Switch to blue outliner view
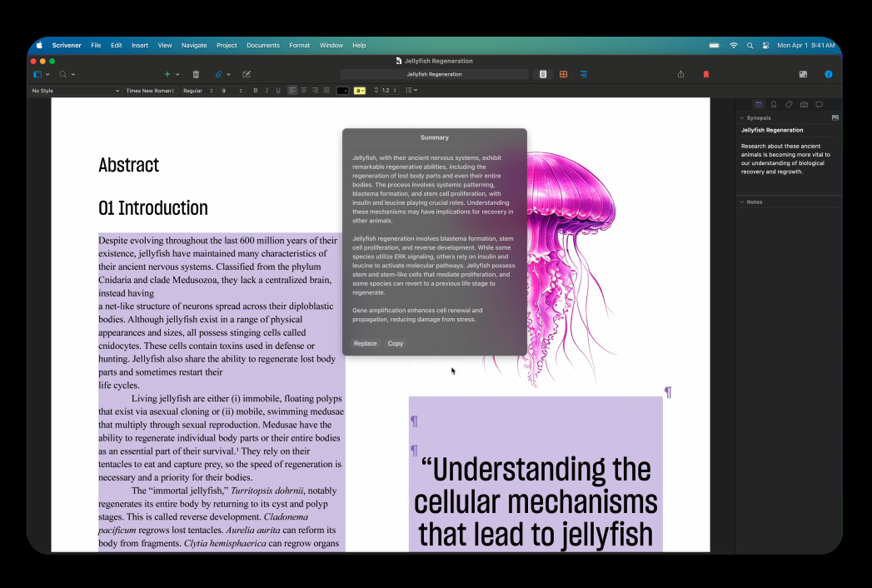The height and width of the screenshot is (588, 872). [583, 74]
